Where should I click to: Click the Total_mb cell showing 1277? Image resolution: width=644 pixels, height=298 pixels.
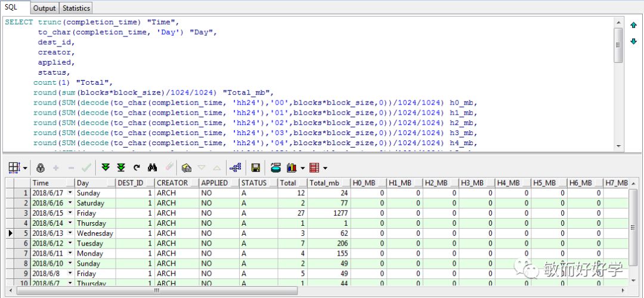[329, 213]
